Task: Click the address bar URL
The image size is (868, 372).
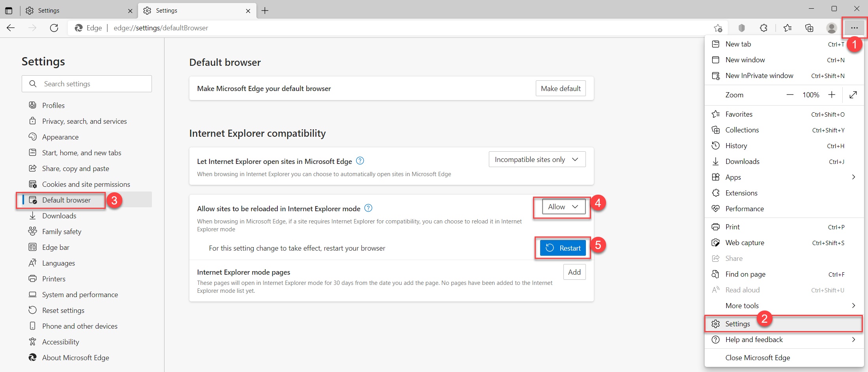Action: coord(161,28)
